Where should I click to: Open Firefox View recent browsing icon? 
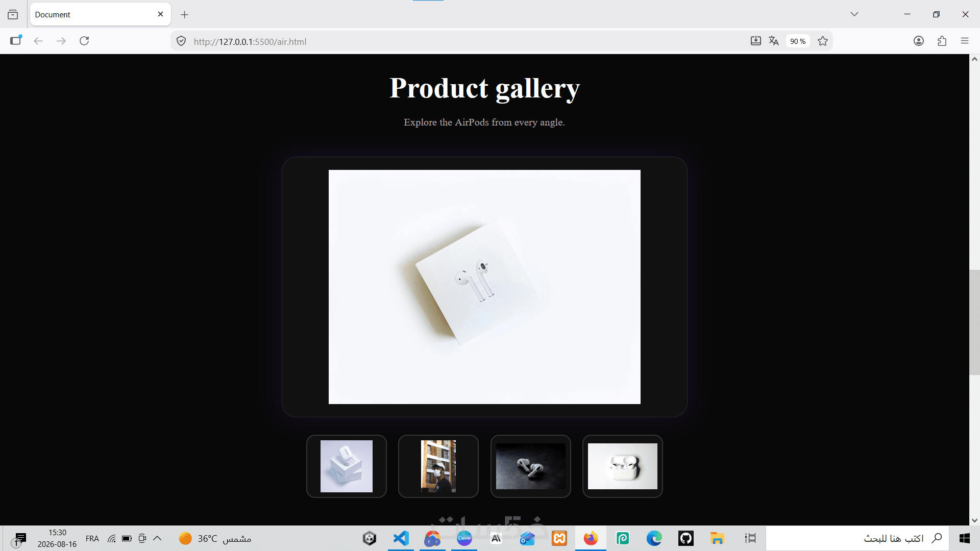pos(13,14)
